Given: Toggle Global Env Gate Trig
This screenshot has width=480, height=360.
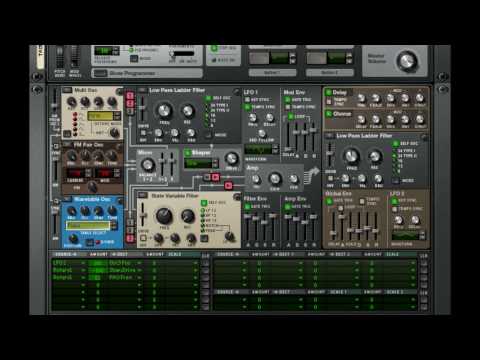Looking at the screenshot, I should click(329, 201).
